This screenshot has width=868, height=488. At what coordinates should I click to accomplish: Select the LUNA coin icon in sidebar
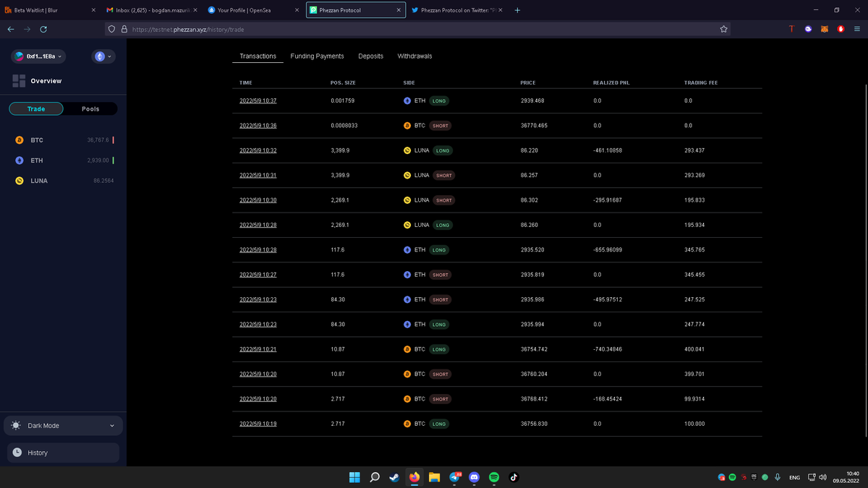pos(20,181)
